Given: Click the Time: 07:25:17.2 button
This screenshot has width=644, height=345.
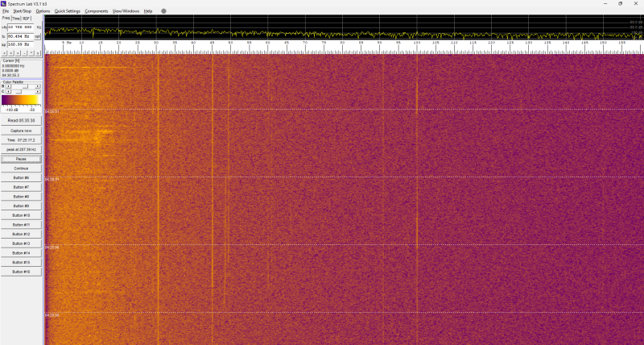Looking at the screenshot, I should pyautogui.click(x=21, y=140).
